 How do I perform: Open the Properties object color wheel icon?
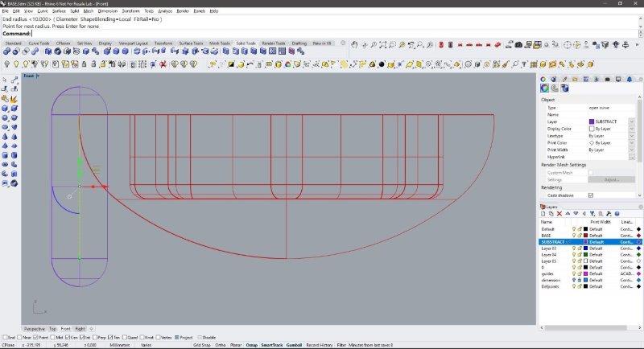tap(545, 88)
